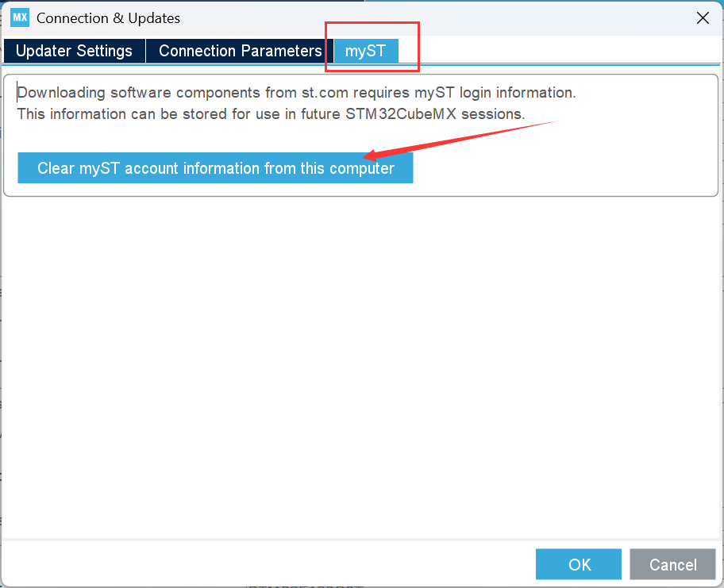Cancel the Connection & Updates dialog
This screenshot has width=724, height=588.
672,564
